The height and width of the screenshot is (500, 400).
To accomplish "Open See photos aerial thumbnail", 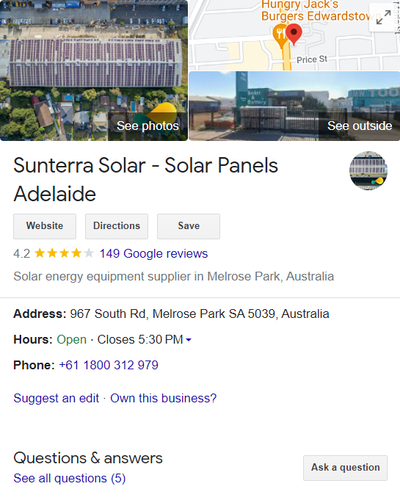I will 94,70.
